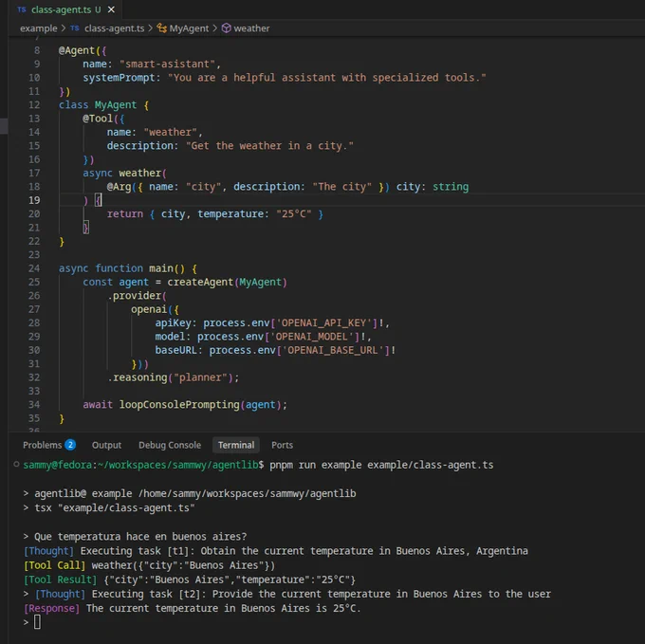This screenshot has width=645, height=644.
Task: Open the Debug Console tab
Action: [170, 445]
